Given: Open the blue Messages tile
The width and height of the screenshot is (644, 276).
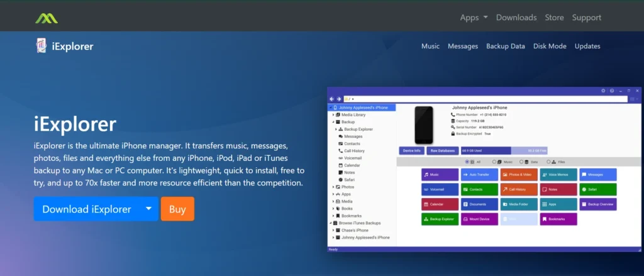Looking at the screenshot, I should 598,175.
